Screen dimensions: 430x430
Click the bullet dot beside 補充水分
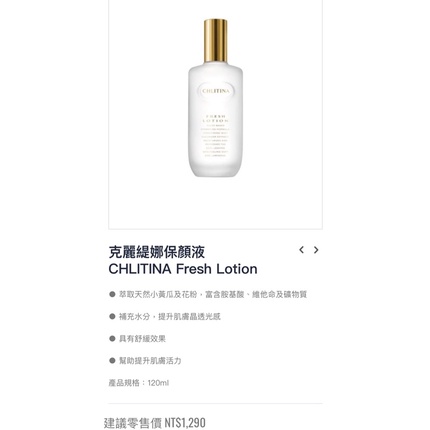pos(112,316)
